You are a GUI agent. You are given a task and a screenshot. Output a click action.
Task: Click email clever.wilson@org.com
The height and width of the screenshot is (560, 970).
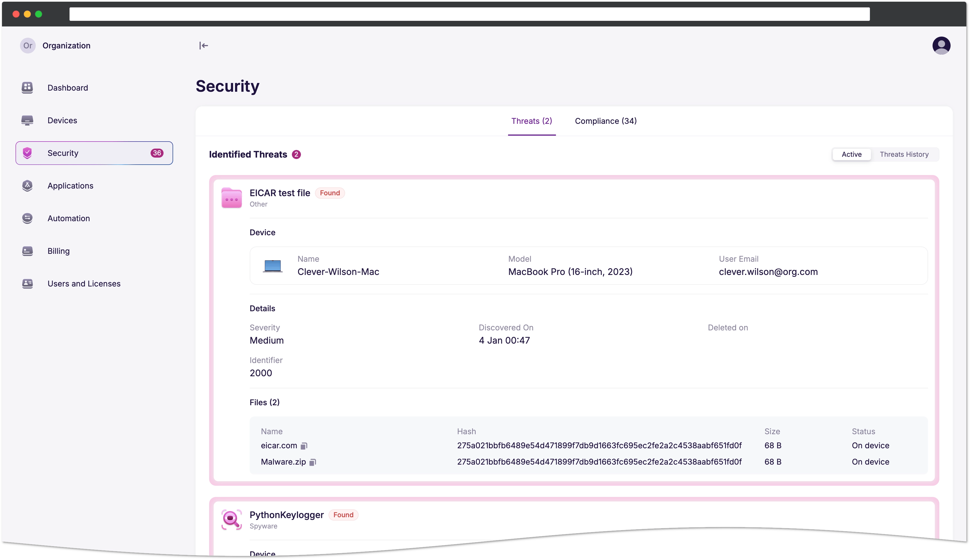coord(768,272)
